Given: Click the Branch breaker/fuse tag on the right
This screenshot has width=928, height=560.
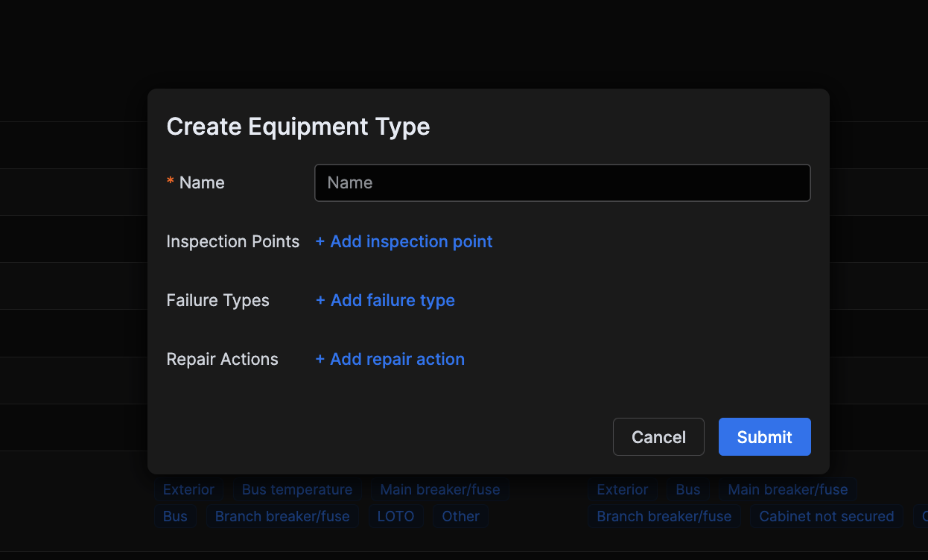Looking at the screenshot, I should point(664,516).
